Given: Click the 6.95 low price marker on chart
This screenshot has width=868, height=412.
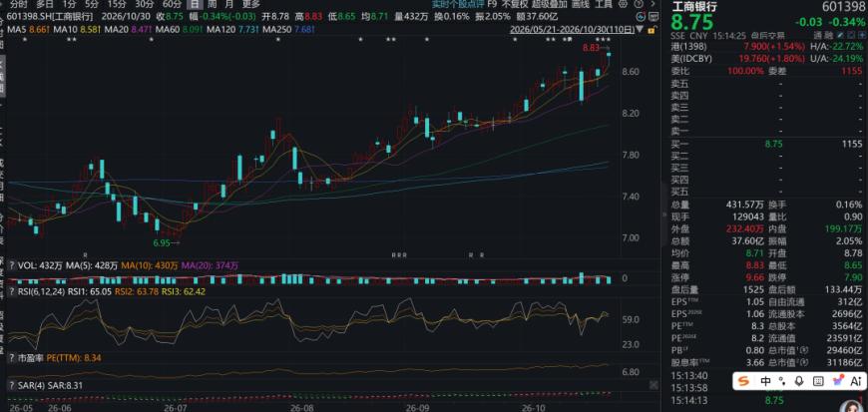Looking at the screenshot, I should click(162, 242).
